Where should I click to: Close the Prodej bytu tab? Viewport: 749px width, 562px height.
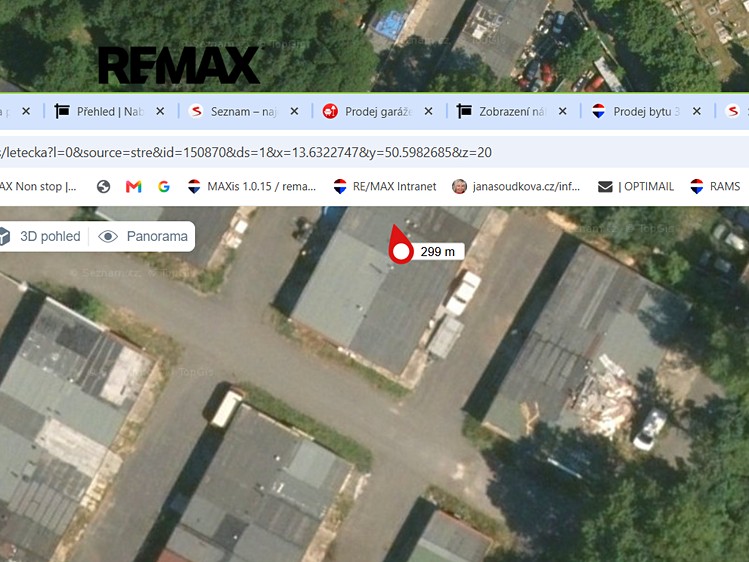[x=697, y=111]
